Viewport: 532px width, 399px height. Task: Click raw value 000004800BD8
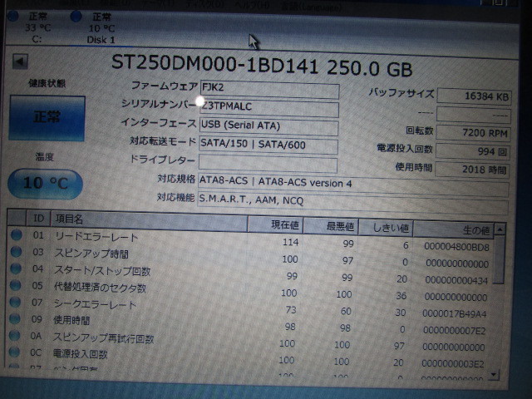456,247
